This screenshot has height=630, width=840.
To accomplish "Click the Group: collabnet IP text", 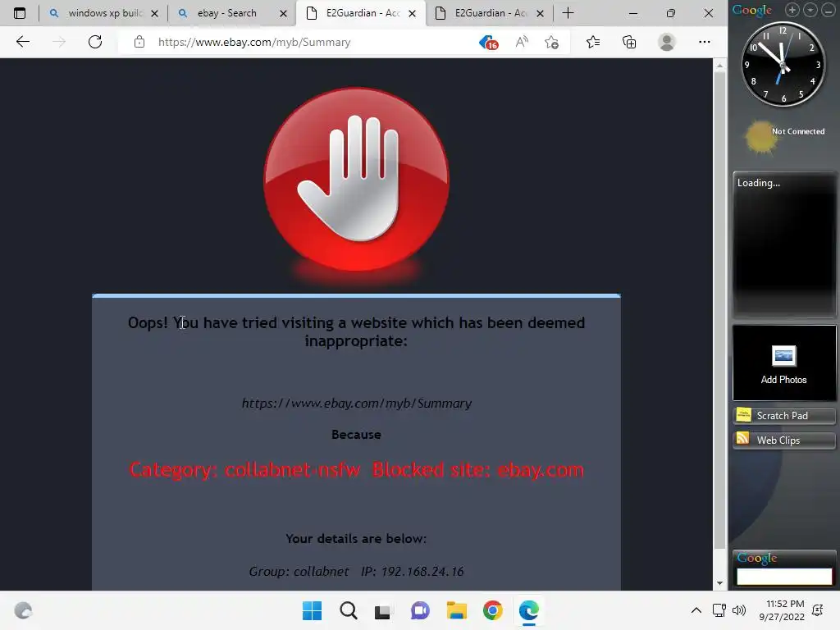I will (356, 571).
